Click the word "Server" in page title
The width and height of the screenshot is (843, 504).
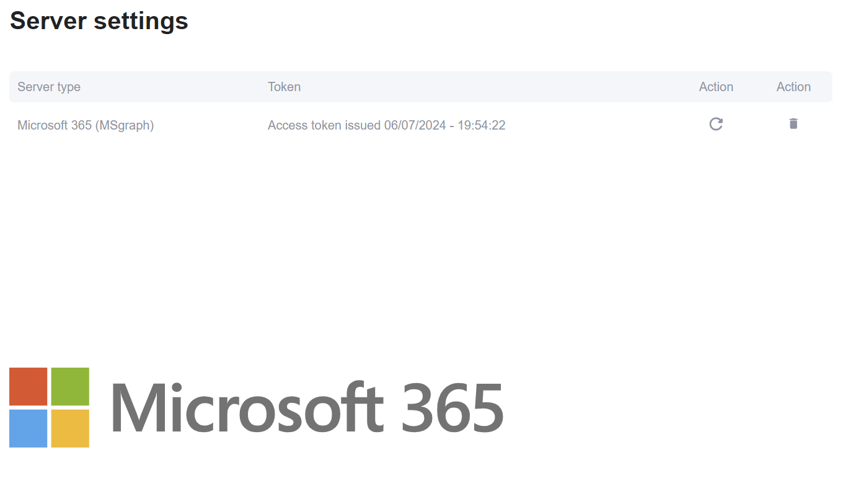(x=48, y=20)
